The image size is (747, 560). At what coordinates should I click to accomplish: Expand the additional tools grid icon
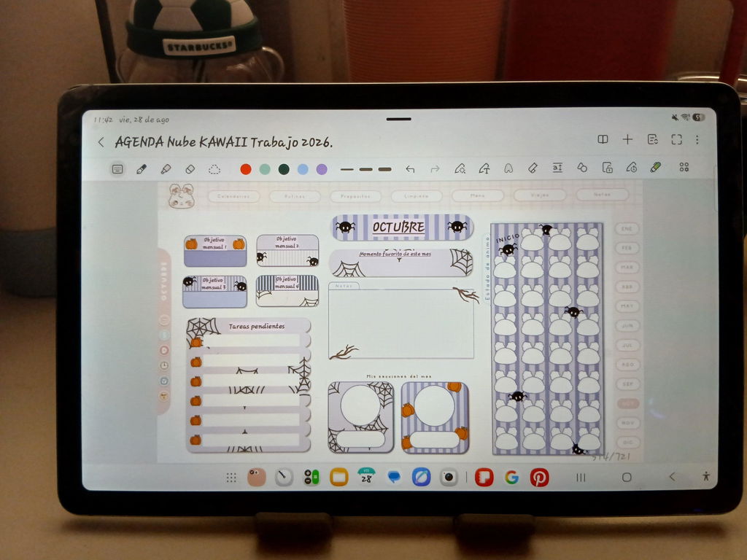click(x=684, y=167)
